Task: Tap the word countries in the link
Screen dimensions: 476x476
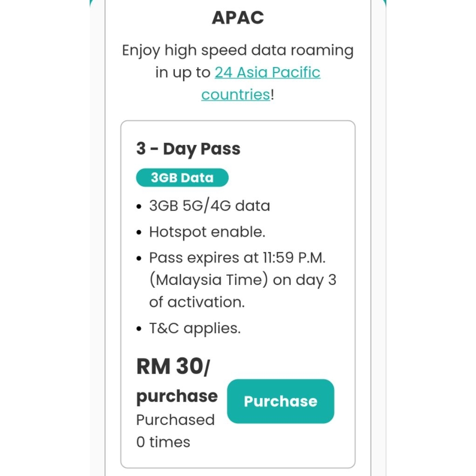Action: click(x=235, y=95)
